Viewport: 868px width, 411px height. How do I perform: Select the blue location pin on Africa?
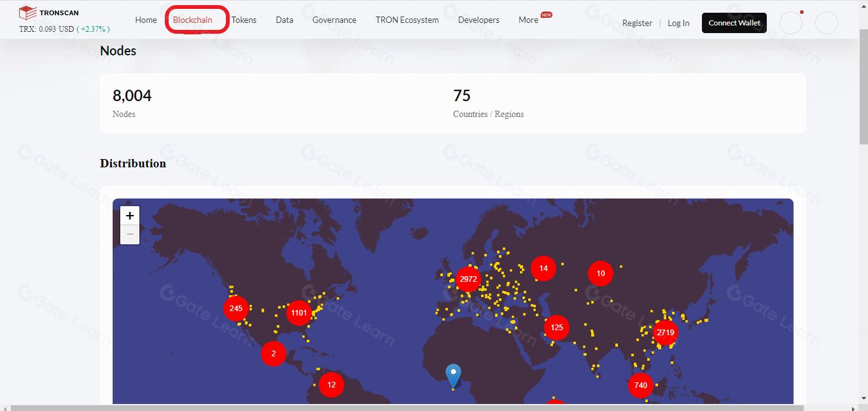tap(453, 377)
